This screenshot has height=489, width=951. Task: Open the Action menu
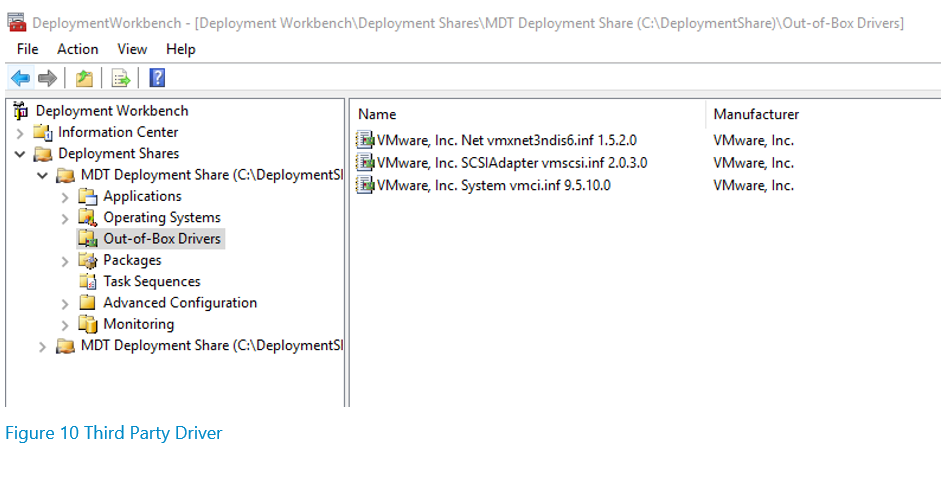[78, 49]
